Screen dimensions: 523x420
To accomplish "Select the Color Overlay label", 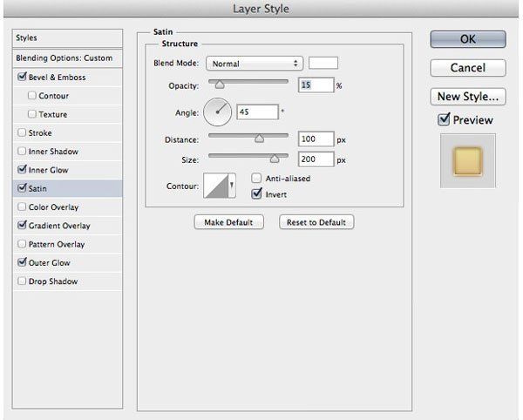I will click(x=53, y=207).
